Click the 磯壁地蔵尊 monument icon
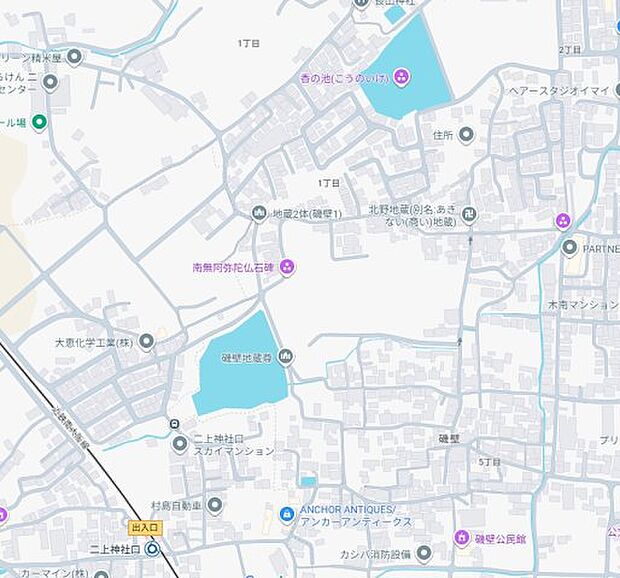620x578 pixels. (x=286, y=356)
